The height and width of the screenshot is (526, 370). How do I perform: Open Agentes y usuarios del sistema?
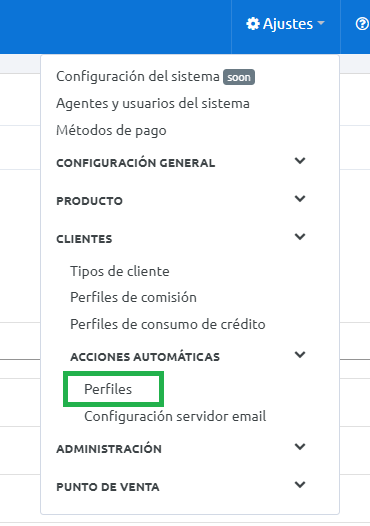(x=153, y=104)
